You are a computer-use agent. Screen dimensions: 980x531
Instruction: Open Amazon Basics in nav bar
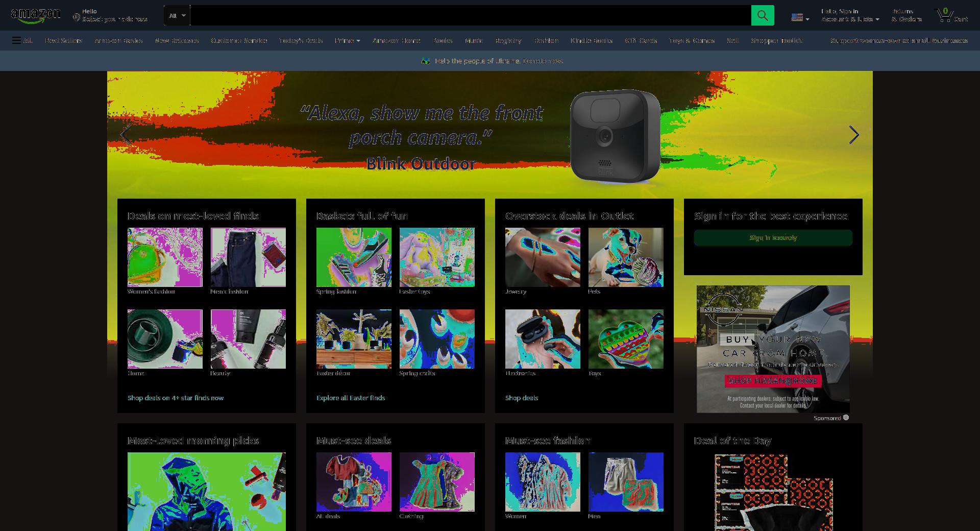118,40
